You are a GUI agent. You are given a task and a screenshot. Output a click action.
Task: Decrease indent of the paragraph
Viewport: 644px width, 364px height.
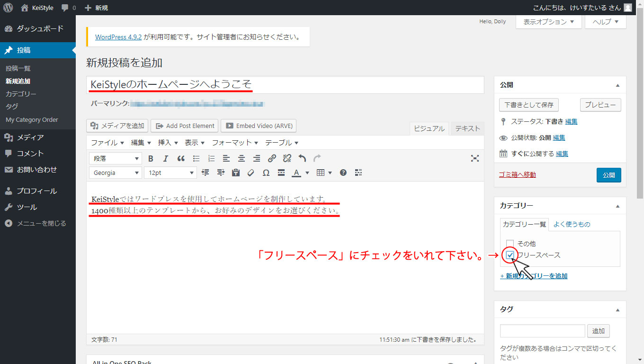tap(206, 173)
